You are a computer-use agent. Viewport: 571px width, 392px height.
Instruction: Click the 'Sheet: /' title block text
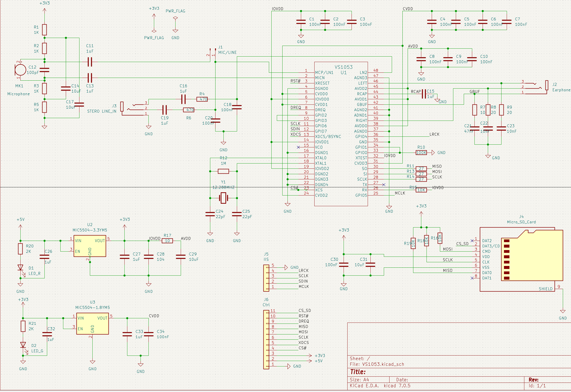(360, 359)
